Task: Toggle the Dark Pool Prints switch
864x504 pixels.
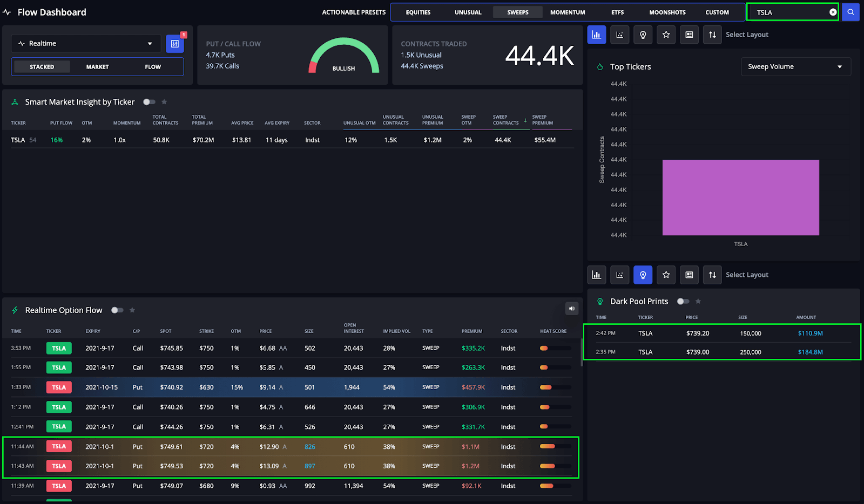Action: (x=683, y=301)
